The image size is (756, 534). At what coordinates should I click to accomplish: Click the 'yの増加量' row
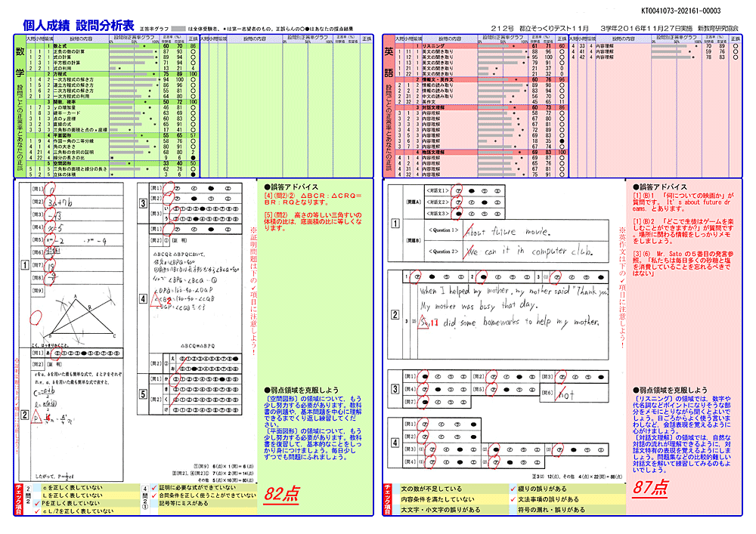113,107
